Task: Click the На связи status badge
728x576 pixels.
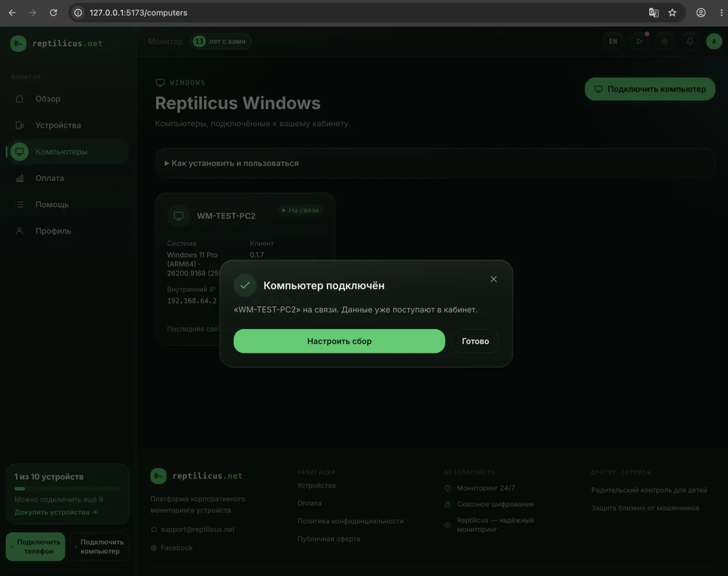Action: click(x=301, y=210)
